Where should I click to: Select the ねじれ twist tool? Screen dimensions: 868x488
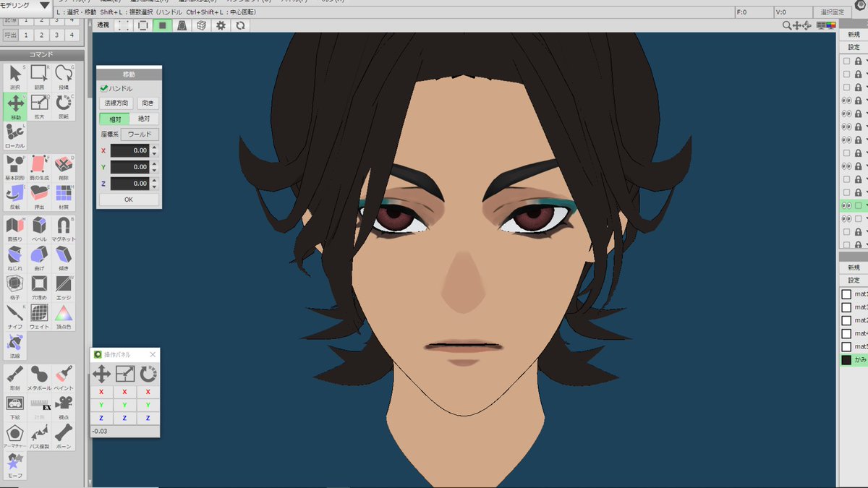[x=15, y=258]
